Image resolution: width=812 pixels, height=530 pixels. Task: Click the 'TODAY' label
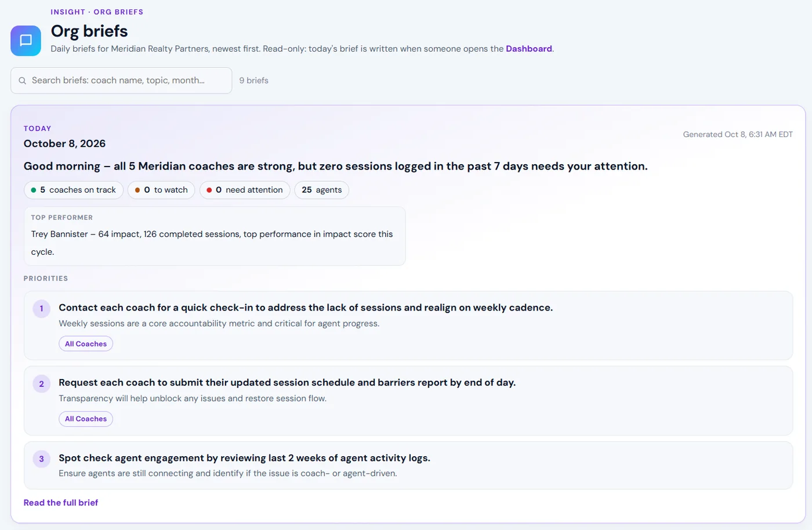[x=37, y=128]
